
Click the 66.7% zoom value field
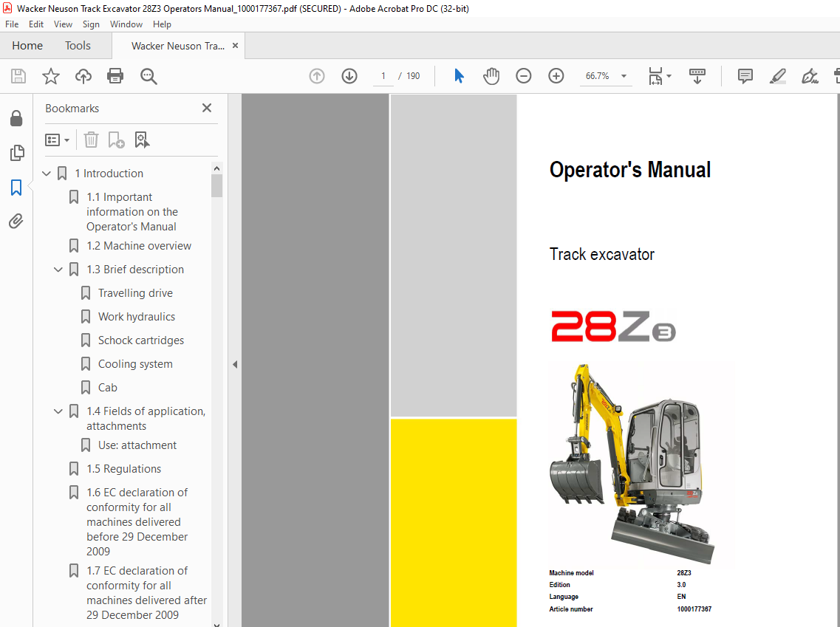[598, 76]
